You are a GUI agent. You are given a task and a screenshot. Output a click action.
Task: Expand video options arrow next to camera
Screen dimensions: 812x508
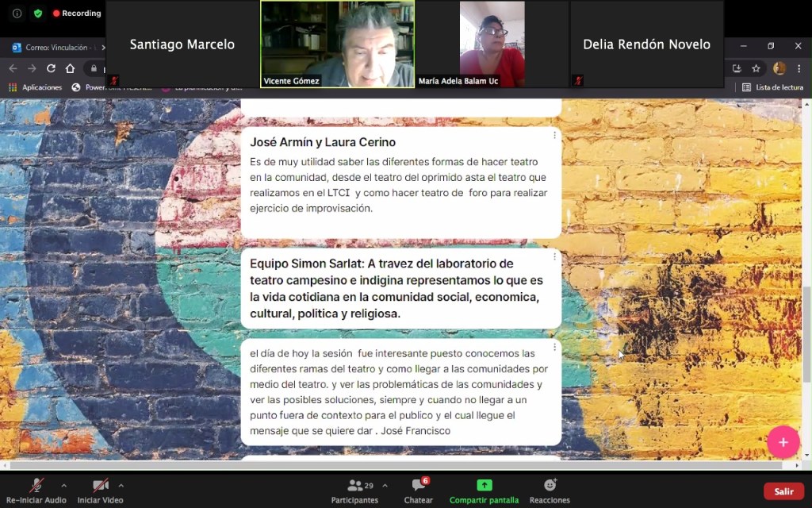click(x=121, y=485)
